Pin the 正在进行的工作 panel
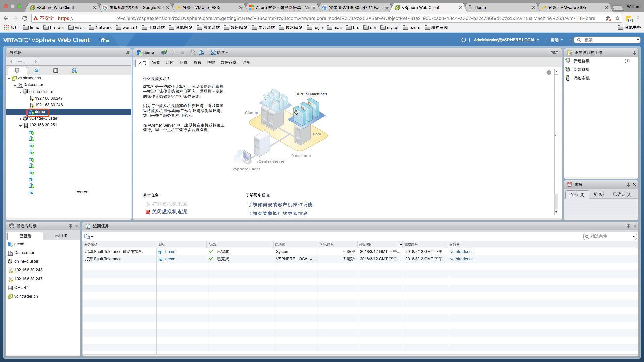Image resolution: width=644 pixels, height=362 pixels. [634, 53]
